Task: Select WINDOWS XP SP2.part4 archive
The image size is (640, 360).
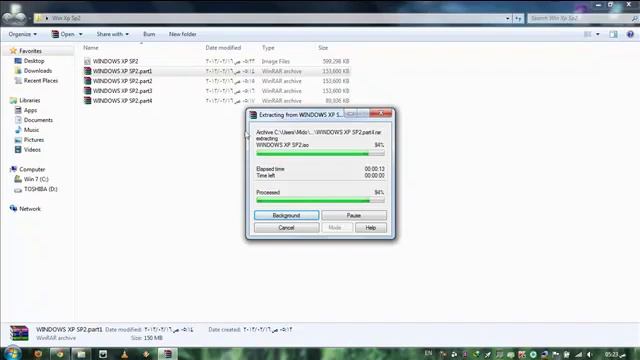Action: (122, 100)
